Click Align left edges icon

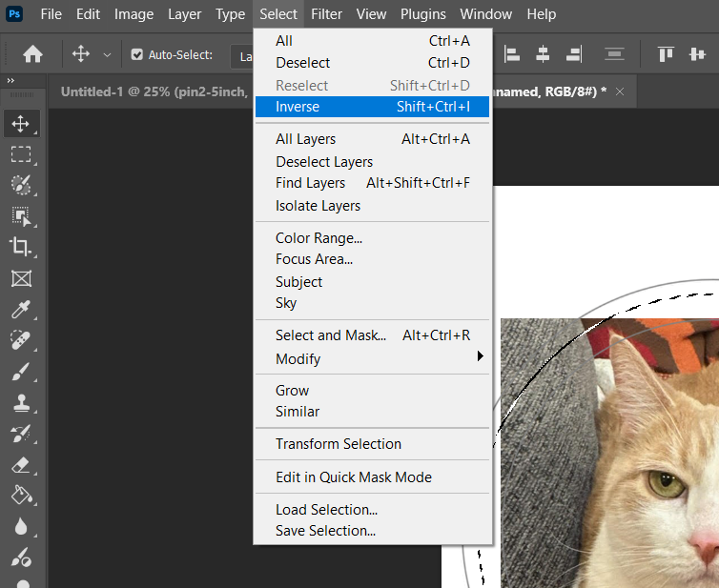[512, 54]
